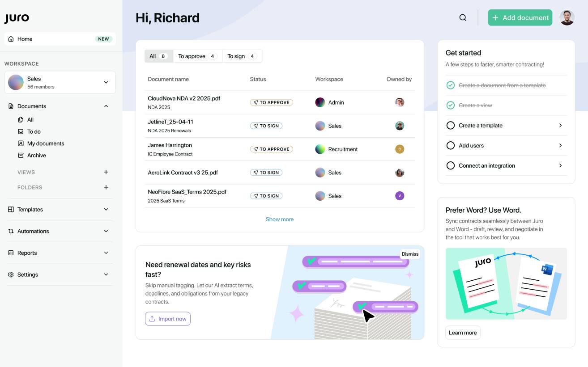The height and width of the screenshot is (367, 588).
Task: Click the Juro logo
Action: [17, 18]
